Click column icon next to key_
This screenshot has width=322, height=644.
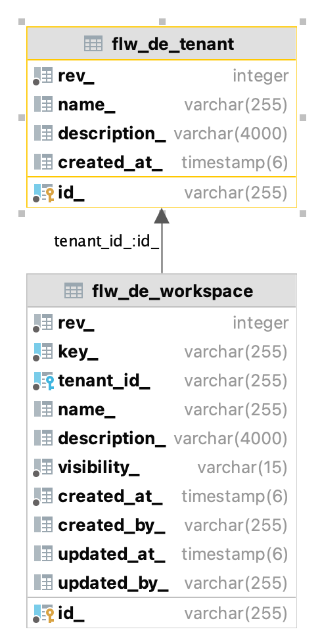coord(43,352)
